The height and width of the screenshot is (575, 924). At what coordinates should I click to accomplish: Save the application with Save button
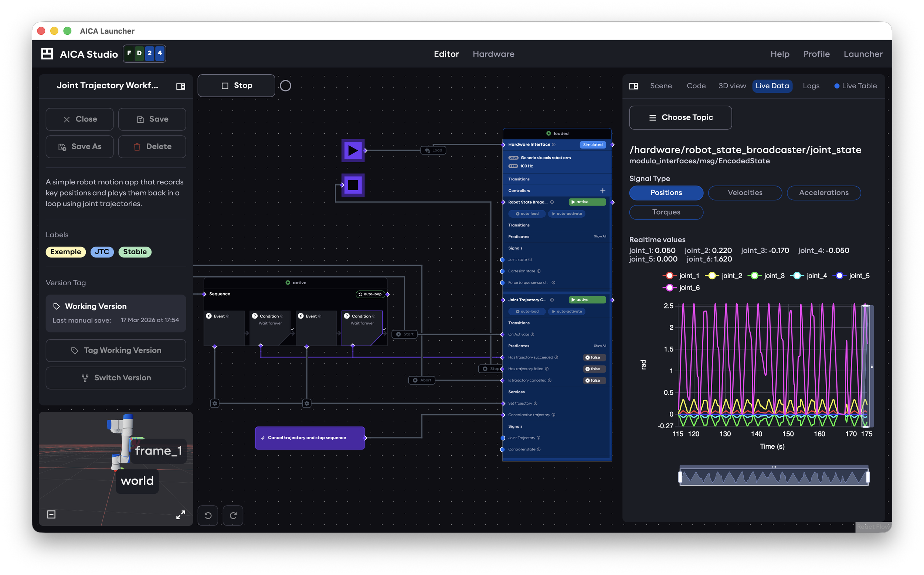coord(152,119)
